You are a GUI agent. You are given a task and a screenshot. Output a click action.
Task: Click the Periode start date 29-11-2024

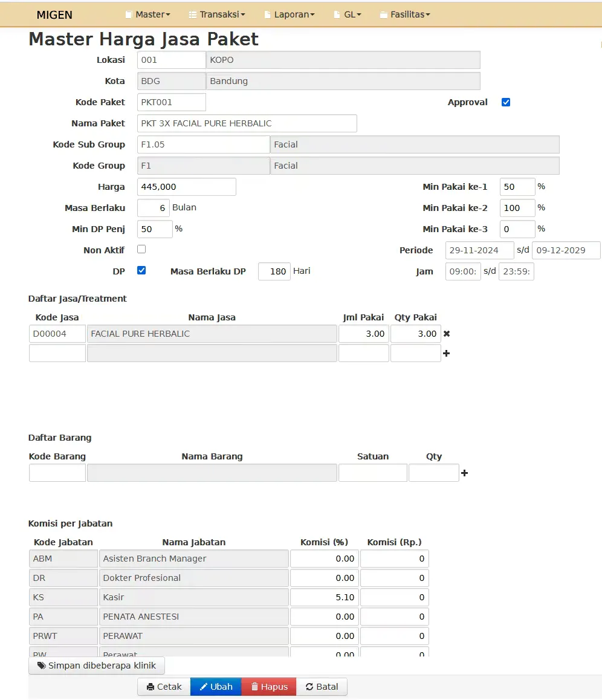(x=480, y=250)
